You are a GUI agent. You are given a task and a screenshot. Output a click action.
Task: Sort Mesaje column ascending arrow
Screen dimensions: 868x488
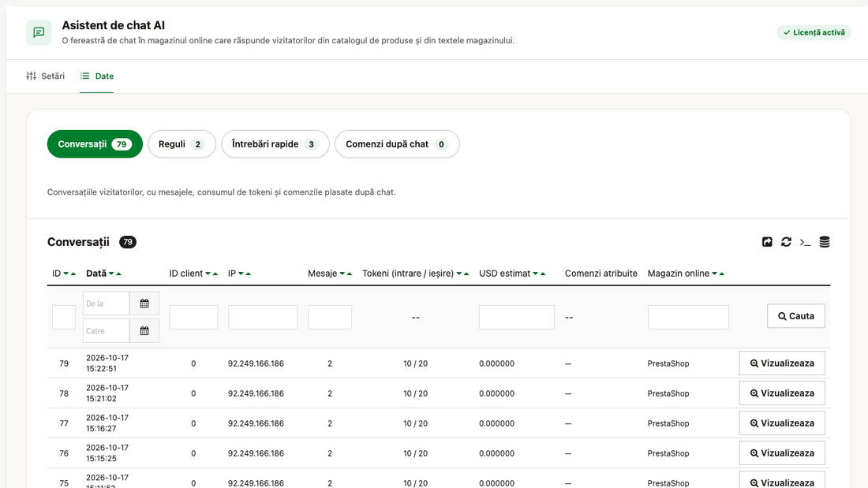pyautogui.click(x=350, y=274)
